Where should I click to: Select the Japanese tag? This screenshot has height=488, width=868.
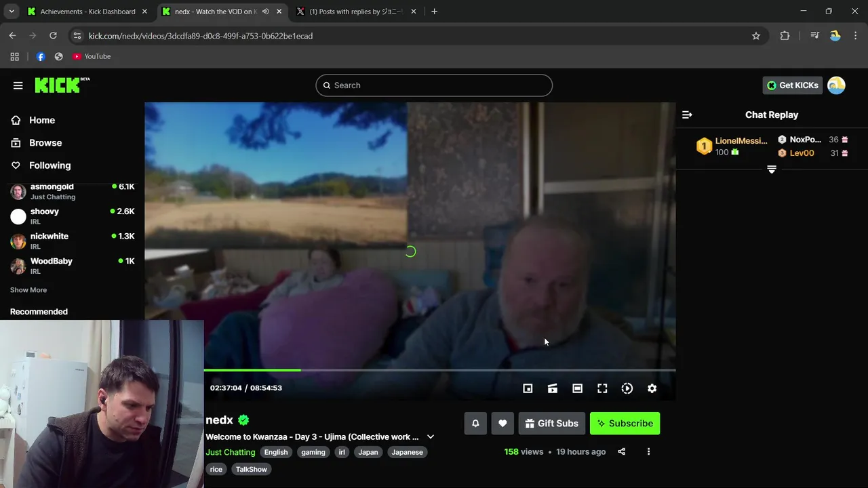coord(407,452)
